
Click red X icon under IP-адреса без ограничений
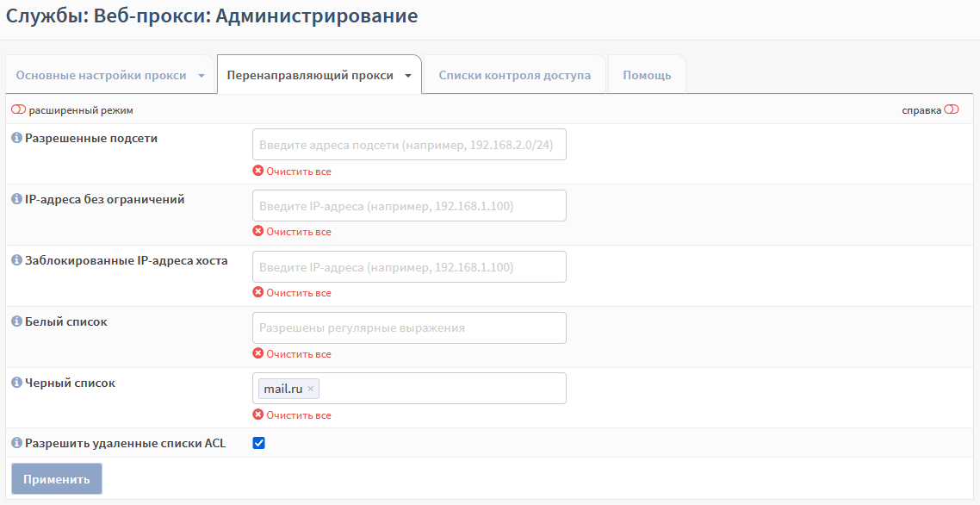tap(258, 232)
